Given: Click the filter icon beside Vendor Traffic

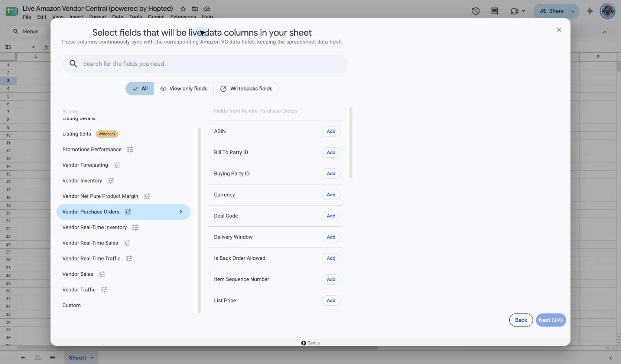Looking at the screenshot, I should (x=104, y=290).
